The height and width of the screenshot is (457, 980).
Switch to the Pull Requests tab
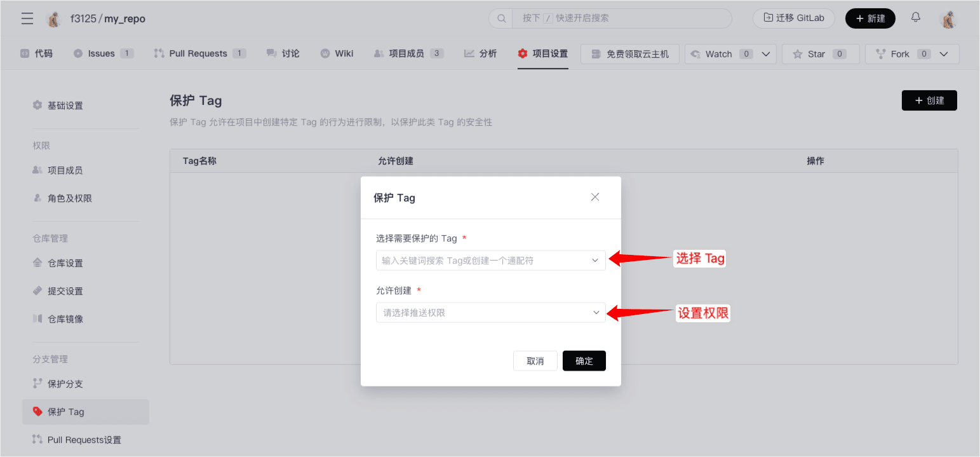[199, 53]
